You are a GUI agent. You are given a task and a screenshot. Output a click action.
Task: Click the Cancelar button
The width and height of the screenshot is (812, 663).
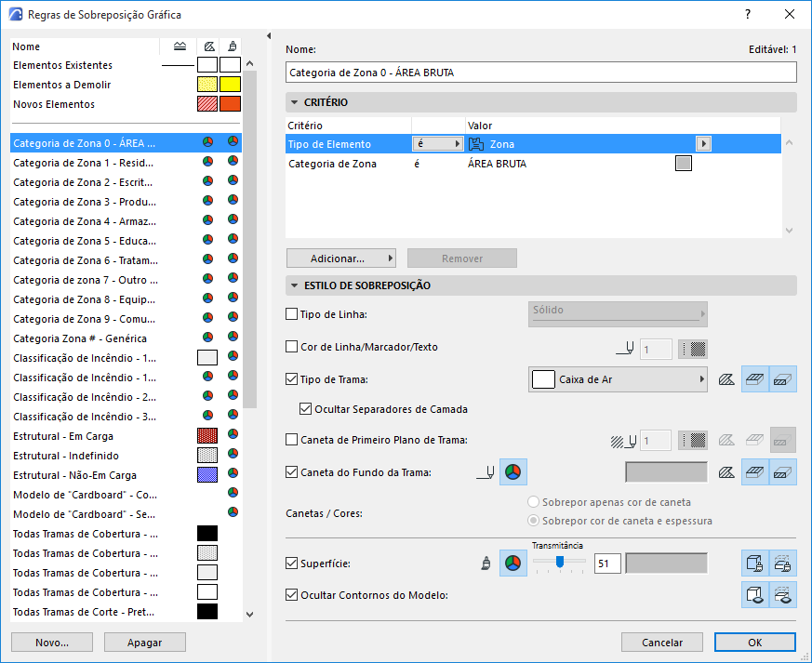662,643
